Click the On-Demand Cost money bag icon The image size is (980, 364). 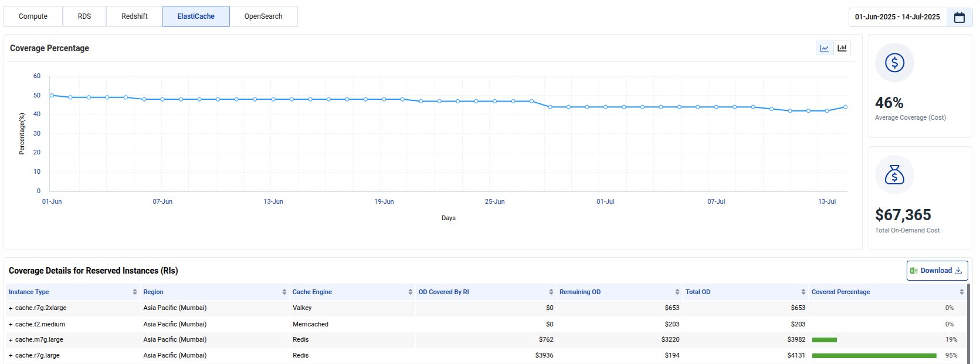(894, 175)
